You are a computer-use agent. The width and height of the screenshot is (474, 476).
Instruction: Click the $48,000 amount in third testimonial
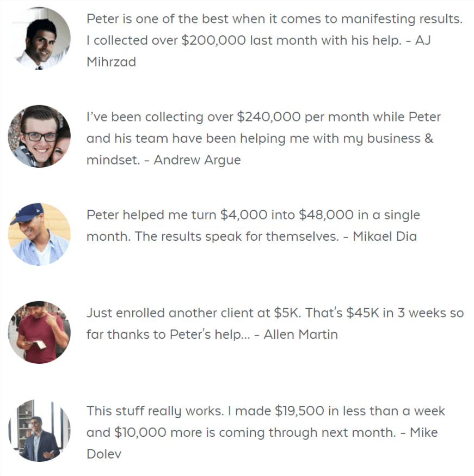click(x=326, y=215)
